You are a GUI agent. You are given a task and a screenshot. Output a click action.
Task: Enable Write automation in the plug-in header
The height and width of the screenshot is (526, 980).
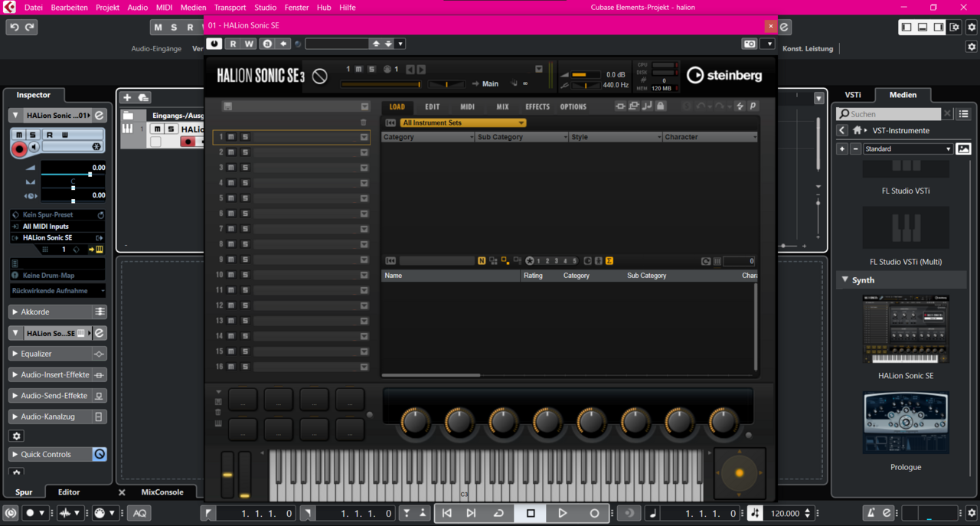(x=249, y=44)
